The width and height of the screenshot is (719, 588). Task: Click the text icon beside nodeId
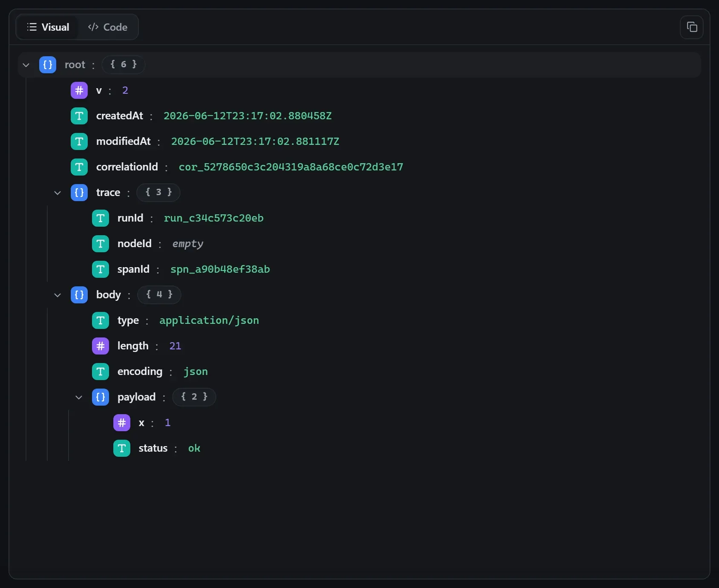[101, 244]
